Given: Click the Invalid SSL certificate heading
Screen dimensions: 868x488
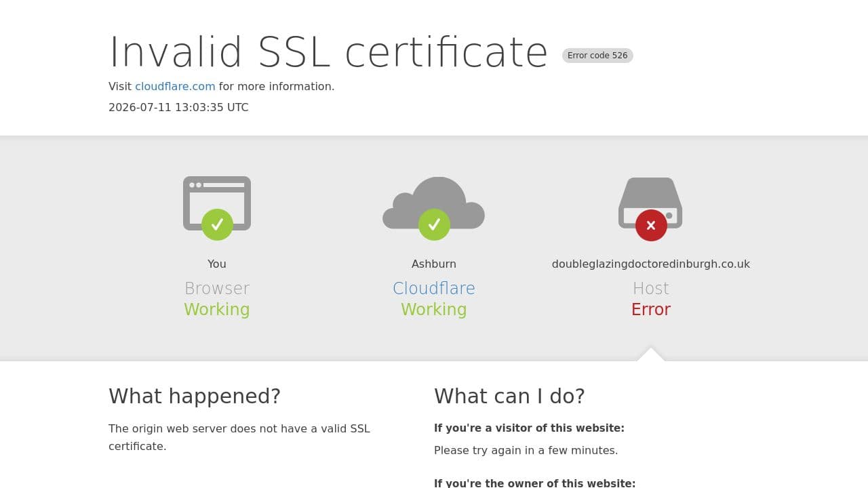Looking at the screenshot, I should coord(328,52).
